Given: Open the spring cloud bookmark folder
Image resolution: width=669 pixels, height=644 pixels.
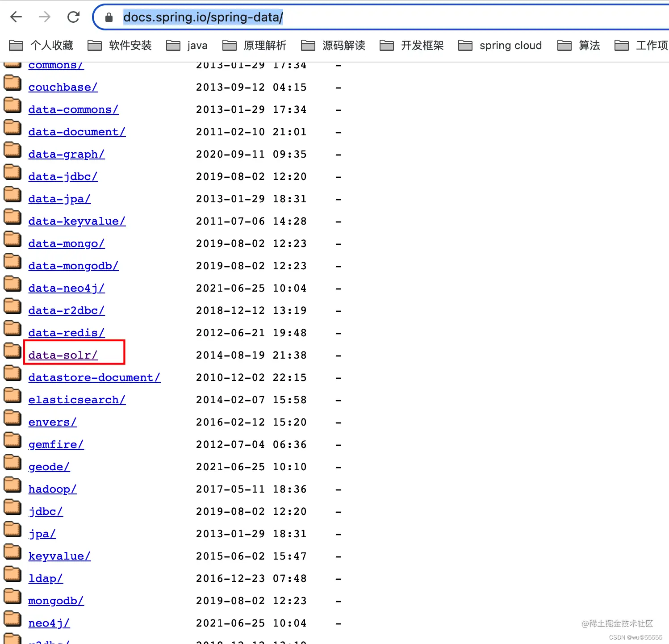Looking at the screenshot, I should pyautogui.click(x=500, y=46).
